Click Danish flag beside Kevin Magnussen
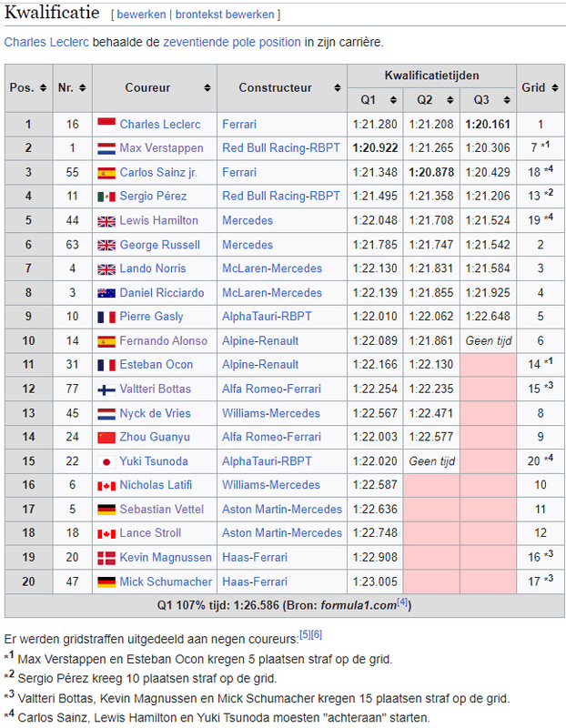 click(x=106, y=558)
